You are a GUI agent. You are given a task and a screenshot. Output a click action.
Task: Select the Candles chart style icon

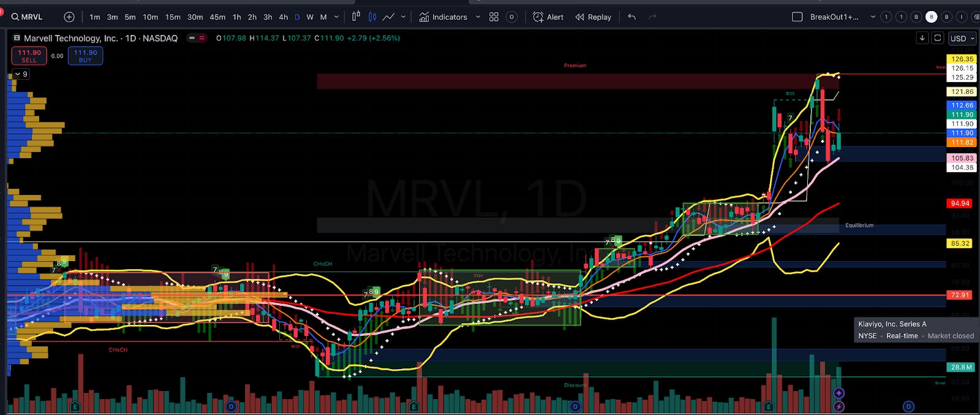tap(372, 17)
